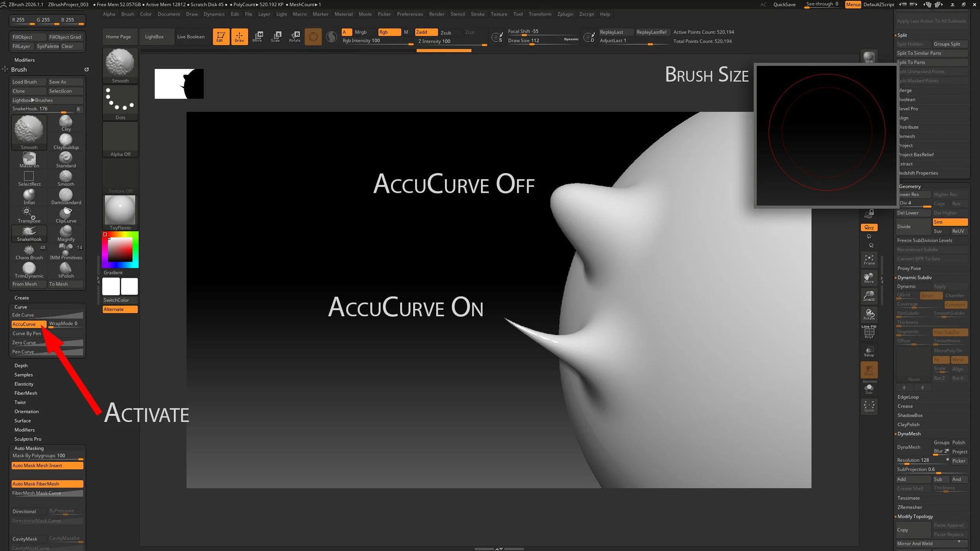This screenshot has width=980, height=551.
Task: Open the Stroke menu
Action: point(477,14)
